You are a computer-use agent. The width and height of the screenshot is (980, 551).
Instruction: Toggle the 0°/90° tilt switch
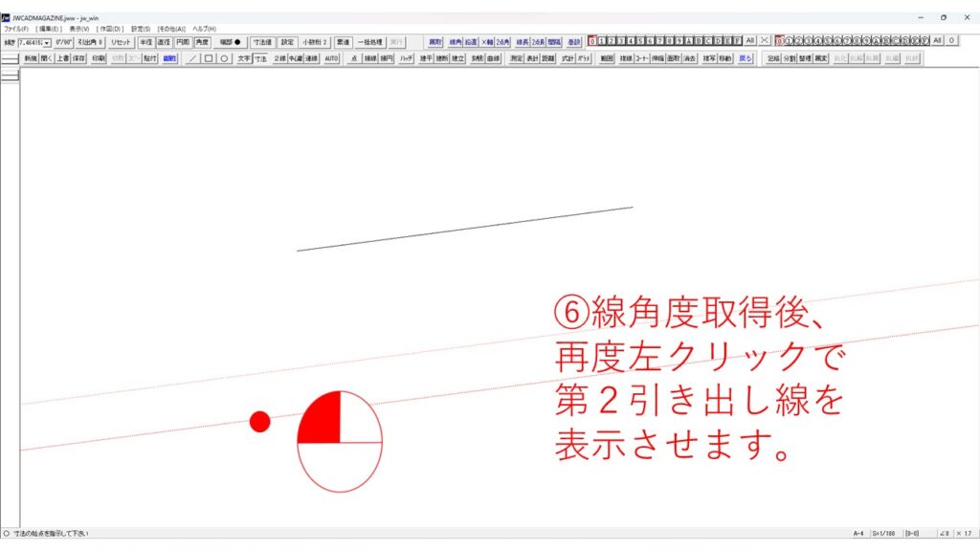[64, 42]
